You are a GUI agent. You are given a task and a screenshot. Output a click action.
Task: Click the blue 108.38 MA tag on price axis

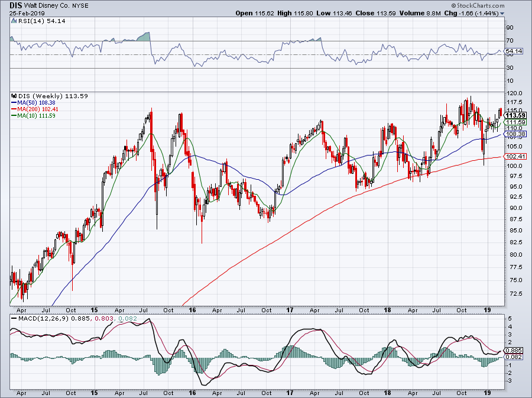515,134
